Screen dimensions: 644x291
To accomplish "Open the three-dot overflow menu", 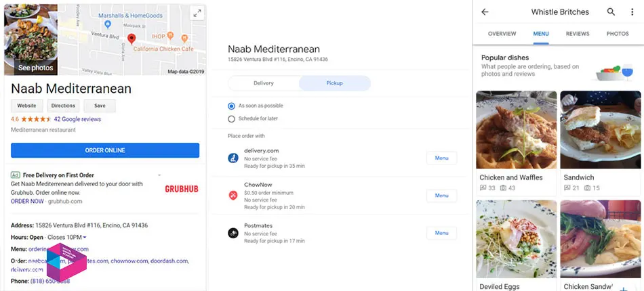I will coord(632,12).
